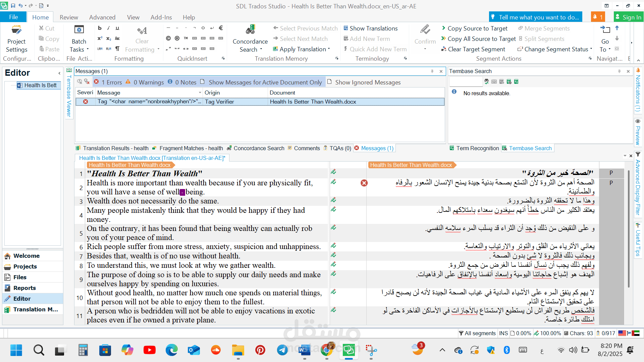The width and height of the screenshot is (644, 362).
Task: Open the Message column filter dropdown
Action: [x=200, y=93]
